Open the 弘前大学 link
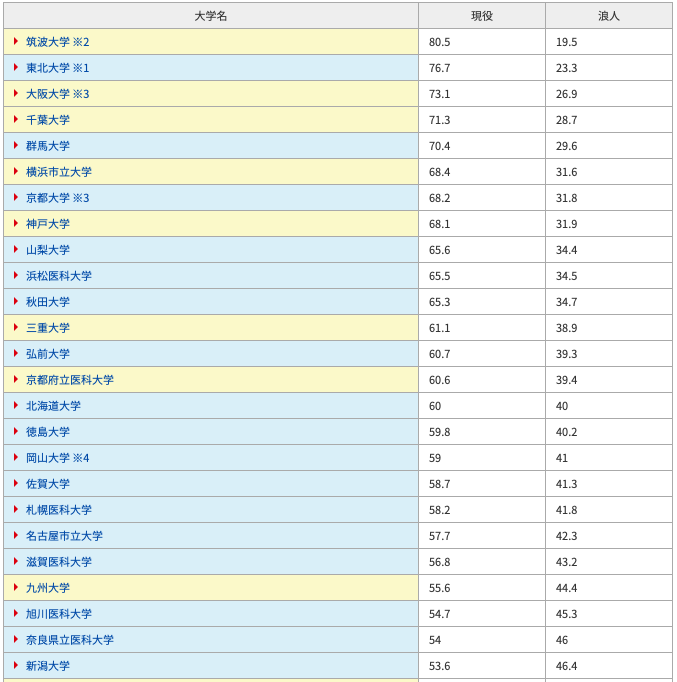This screenshot has height=682, width=677. 48,354
